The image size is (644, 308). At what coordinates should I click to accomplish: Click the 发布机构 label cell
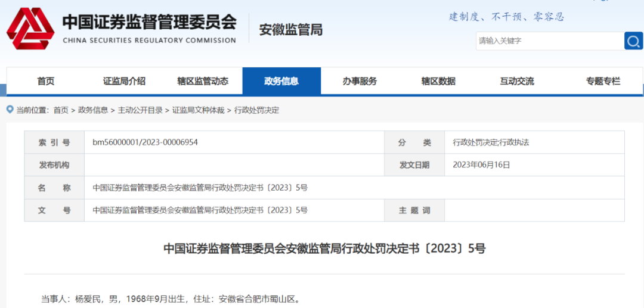coord(54,165)
